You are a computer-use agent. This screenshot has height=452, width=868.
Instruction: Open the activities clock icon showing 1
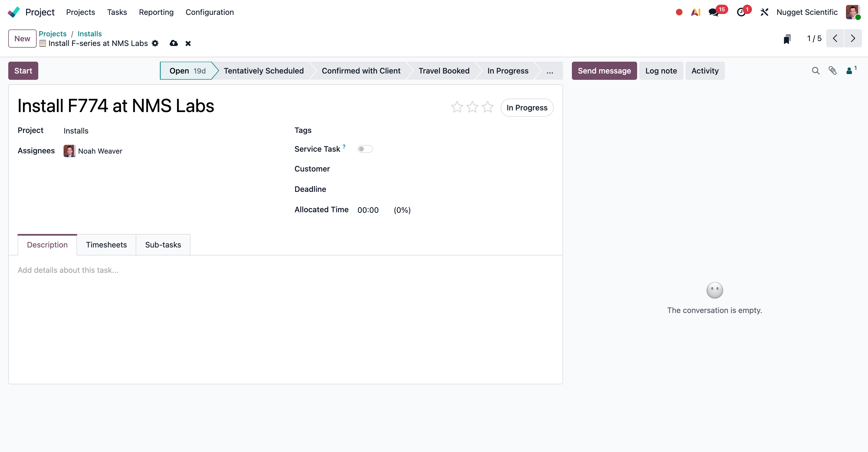(742, 12)
